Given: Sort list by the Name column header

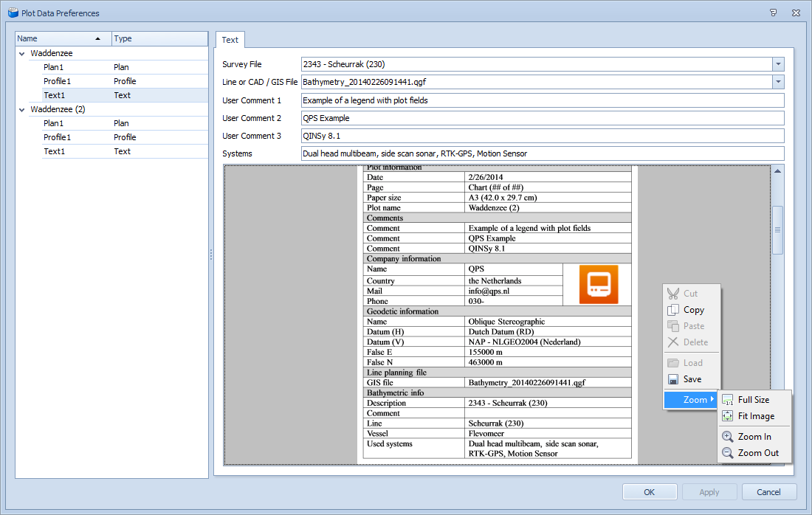Looking at the screenshot, I should (x=59, y=38).
